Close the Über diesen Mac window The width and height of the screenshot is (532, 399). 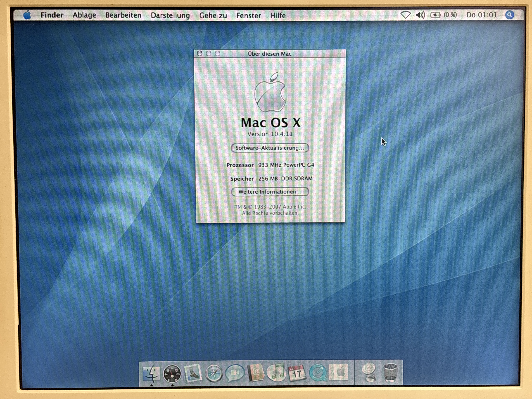(x=199, y=53)
